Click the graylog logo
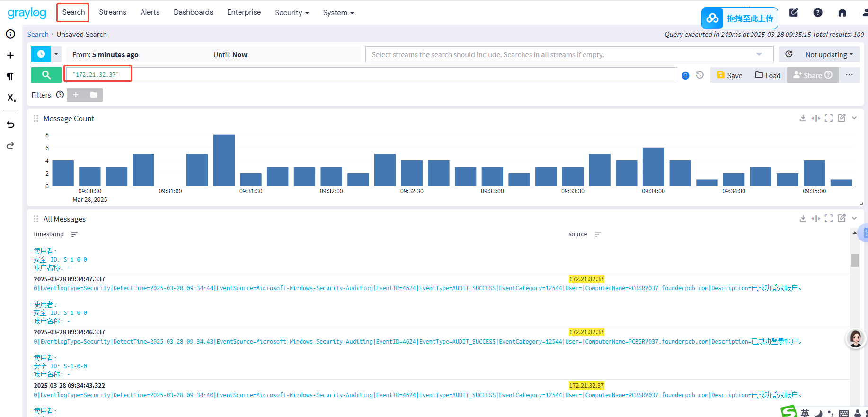This screenshot has width=868, height=417. click(x=27, y=13)
